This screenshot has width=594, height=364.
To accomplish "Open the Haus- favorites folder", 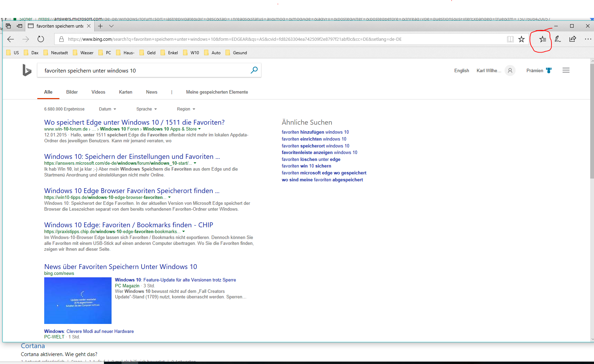I will click(x=125, y=52).
